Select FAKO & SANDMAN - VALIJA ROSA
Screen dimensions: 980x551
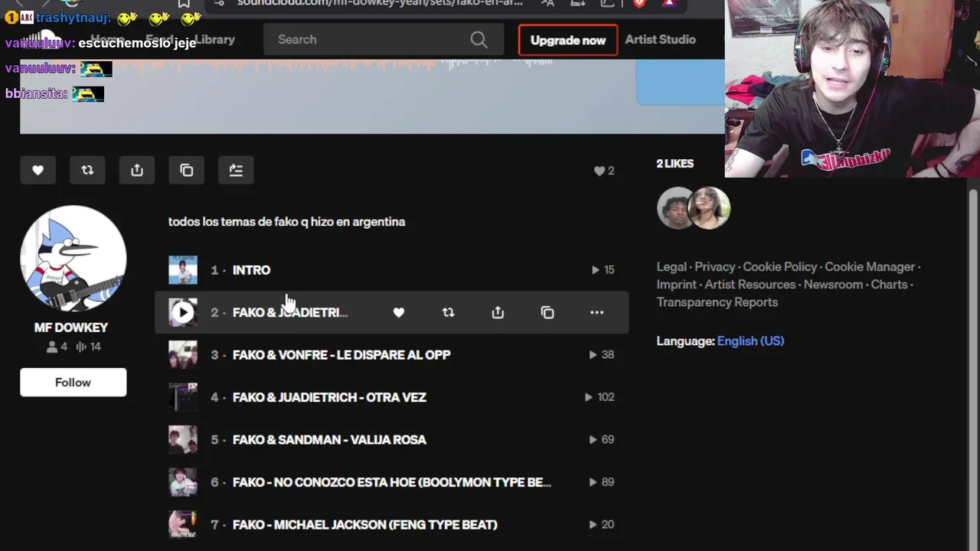point(329,440)
